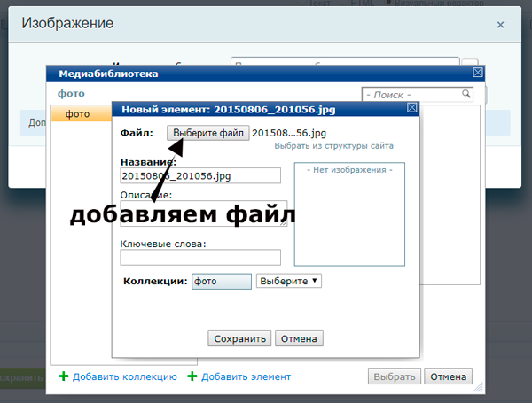
Task: Click the Выбрать button in Медиабиблиотека
Action: pos(395,376)
